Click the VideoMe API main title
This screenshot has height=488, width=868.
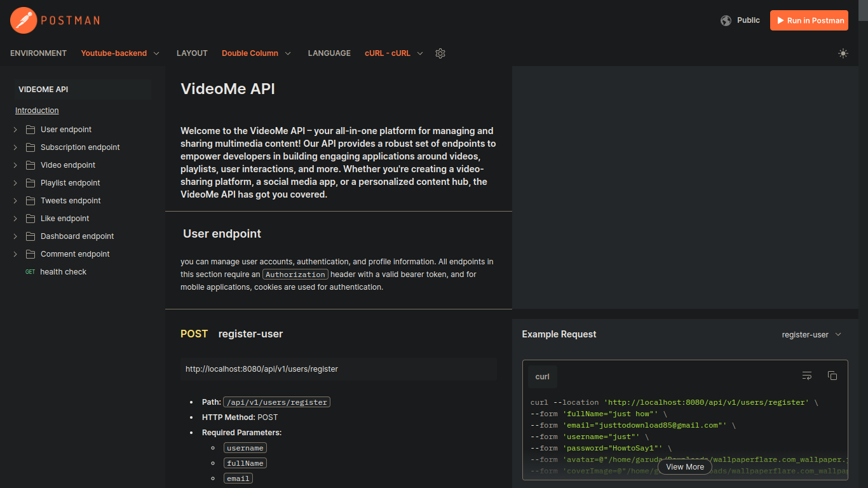pyautogui.click(x=227, y=89)
